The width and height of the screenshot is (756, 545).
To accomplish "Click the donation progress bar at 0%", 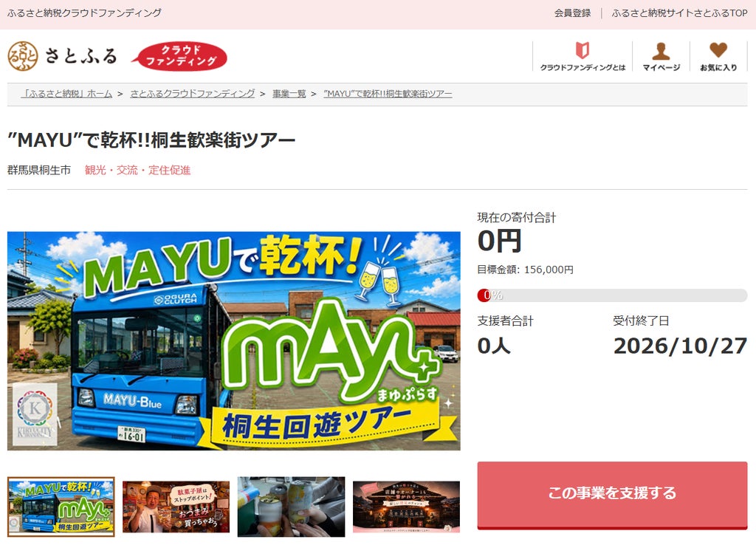I will [612, 295].
